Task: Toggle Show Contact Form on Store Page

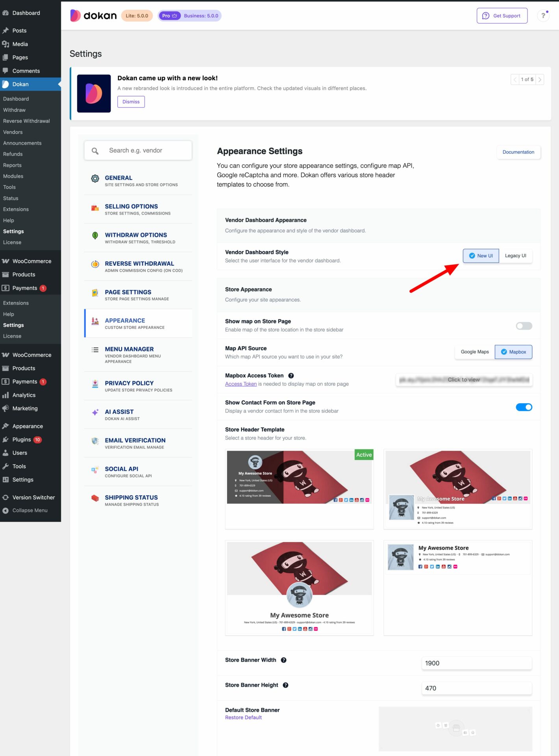Action: coord(524,407)
